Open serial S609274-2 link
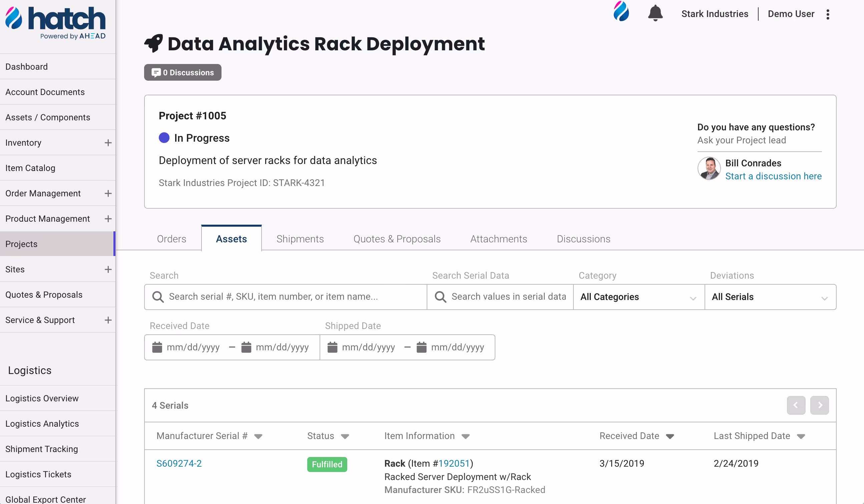The height and width of the screenshot is (504, 864). click(179, 463)
